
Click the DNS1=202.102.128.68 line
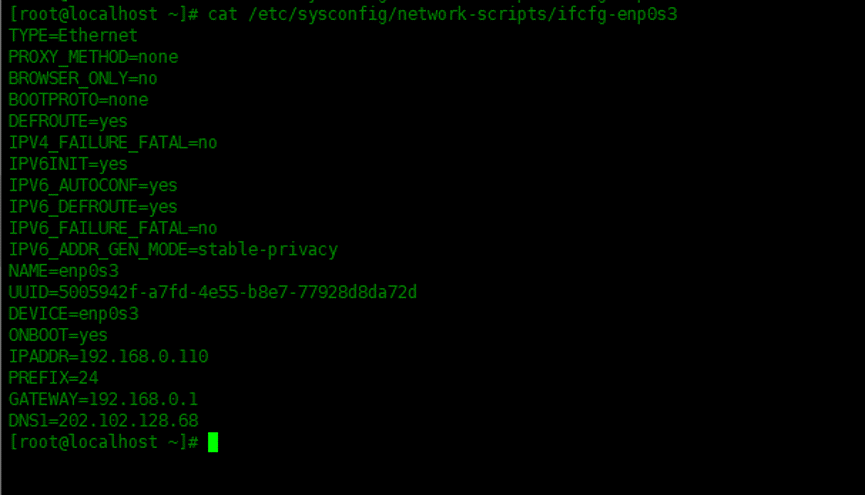point(103,421)
